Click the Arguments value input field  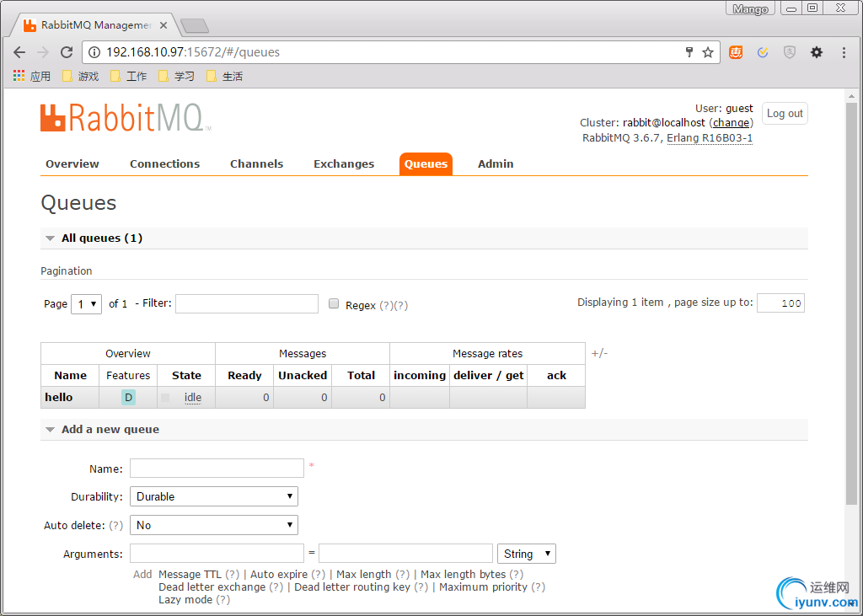pos(405,554)
